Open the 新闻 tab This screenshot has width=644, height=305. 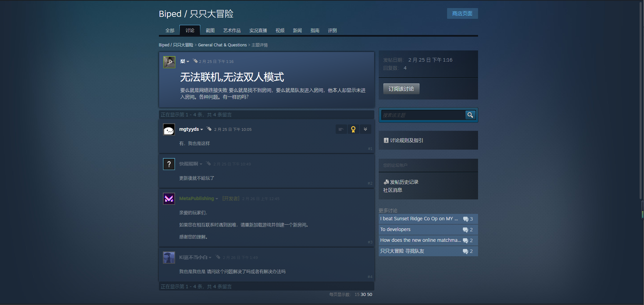click(297, 30)
